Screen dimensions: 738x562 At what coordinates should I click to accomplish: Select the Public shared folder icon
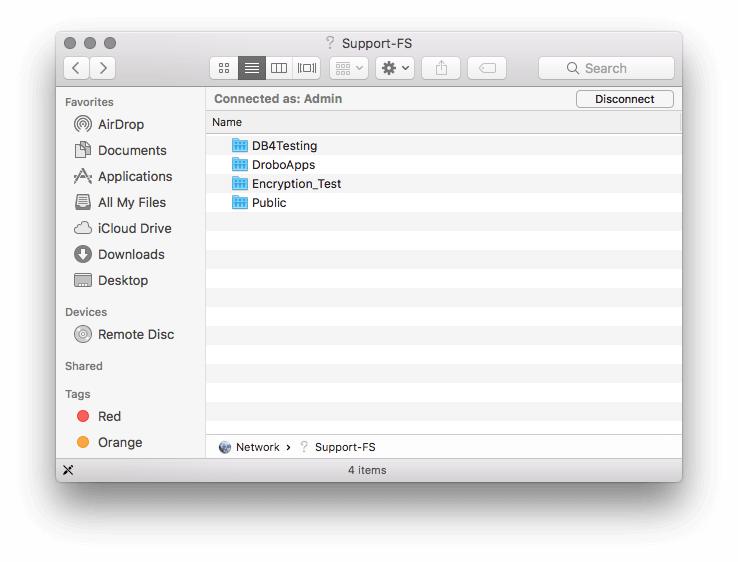pyautogui.click(x=240, y=202)
